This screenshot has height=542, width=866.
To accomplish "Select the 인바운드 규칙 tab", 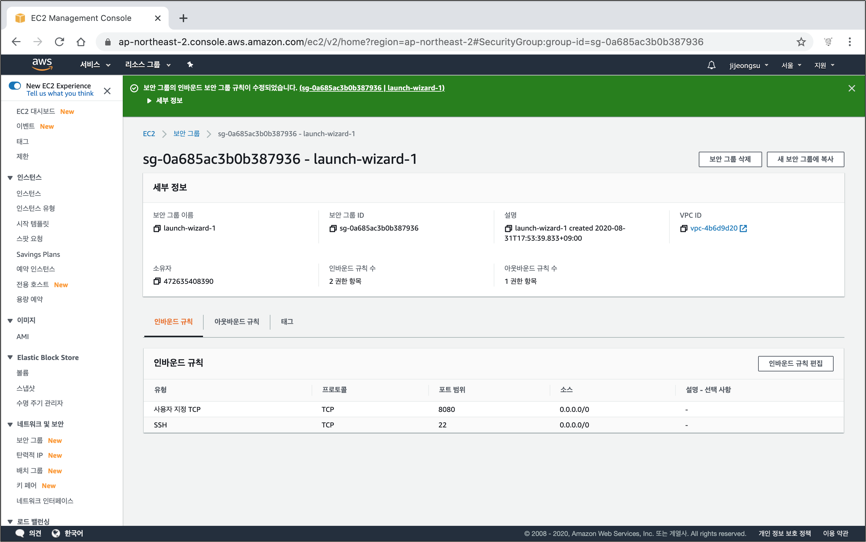I will point(173,322).
